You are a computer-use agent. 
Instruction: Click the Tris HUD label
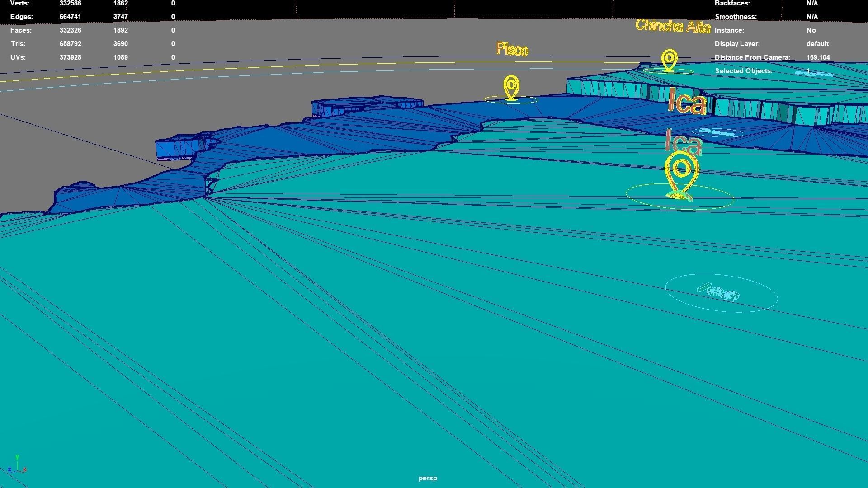point(18,44)
